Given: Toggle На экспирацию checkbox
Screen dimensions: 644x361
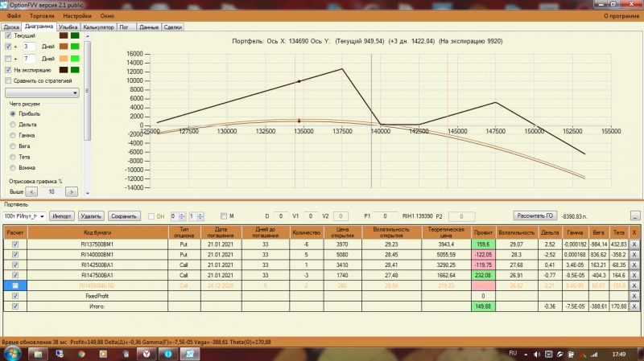Looking at the screenshot, I should click(x=8, y=70).
